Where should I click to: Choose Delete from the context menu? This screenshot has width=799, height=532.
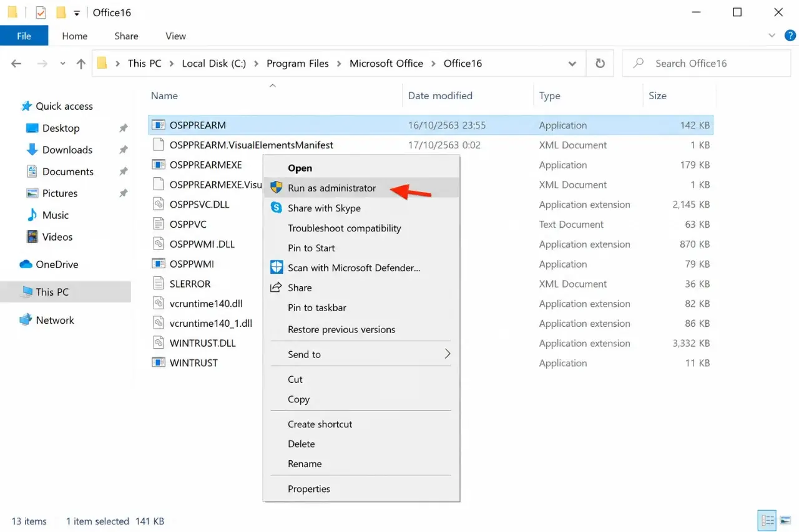pyautogui.click(x=361, y=444)
